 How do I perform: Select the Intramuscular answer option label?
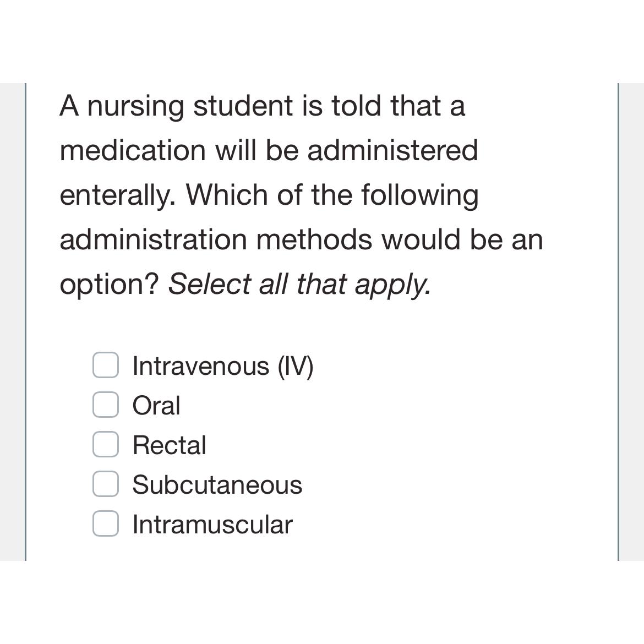click(x=212, y=524)
